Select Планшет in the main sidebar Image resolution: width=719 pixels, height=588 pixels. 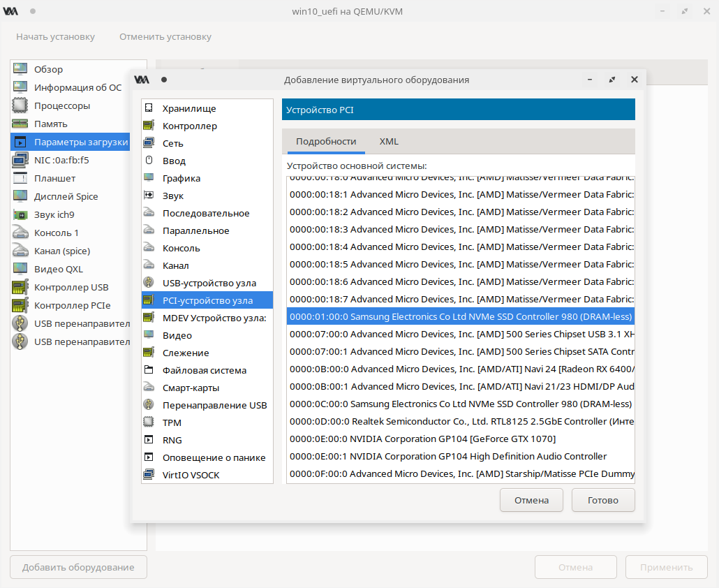(x=70, y=178)
